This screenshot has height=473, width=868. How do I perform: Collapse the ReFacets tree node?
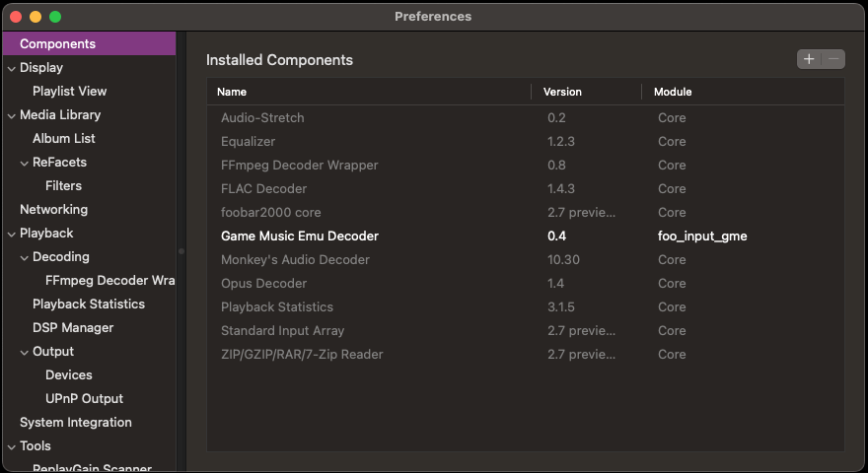tap(24, 163)
